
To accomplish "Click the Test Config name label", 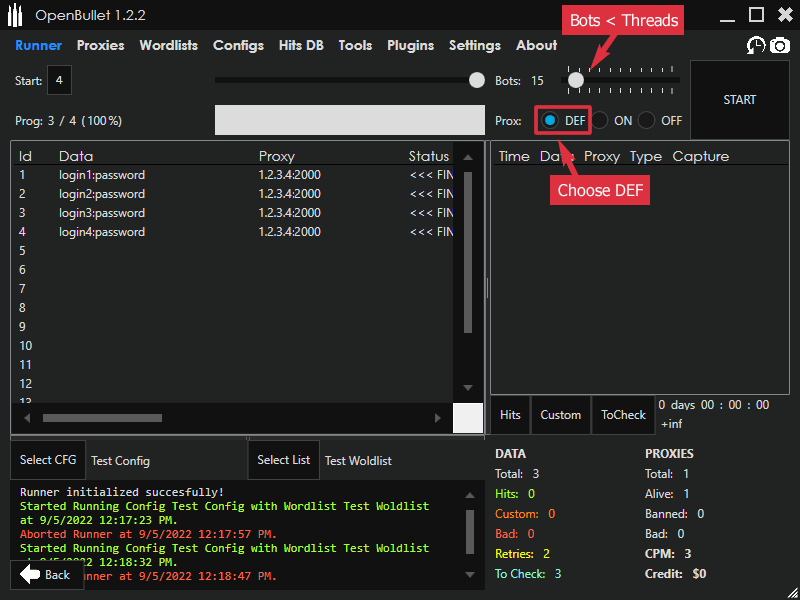I will click(x=120, y=461).
